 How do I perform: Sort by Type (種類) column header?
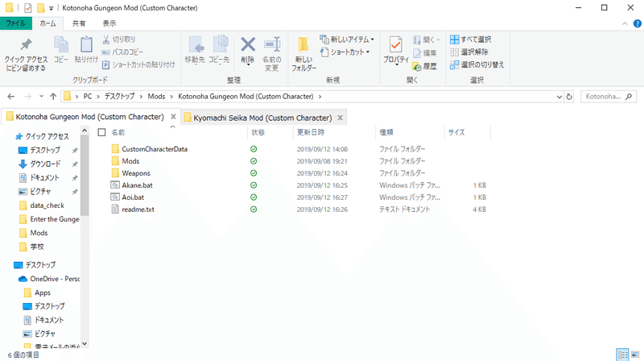tap(386, 132)
